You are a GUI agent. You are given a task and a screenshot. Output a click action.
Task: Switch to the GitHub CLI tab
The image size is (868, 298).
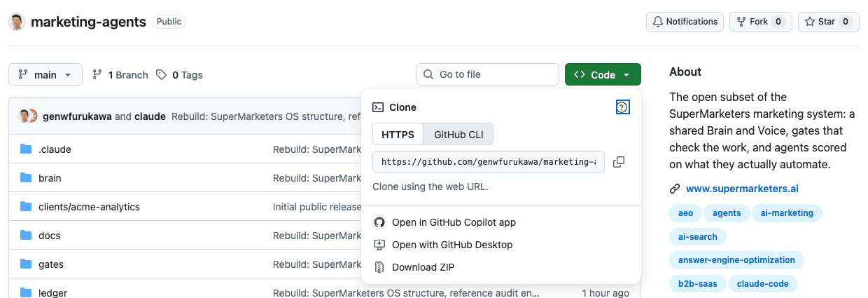(458, 135)
